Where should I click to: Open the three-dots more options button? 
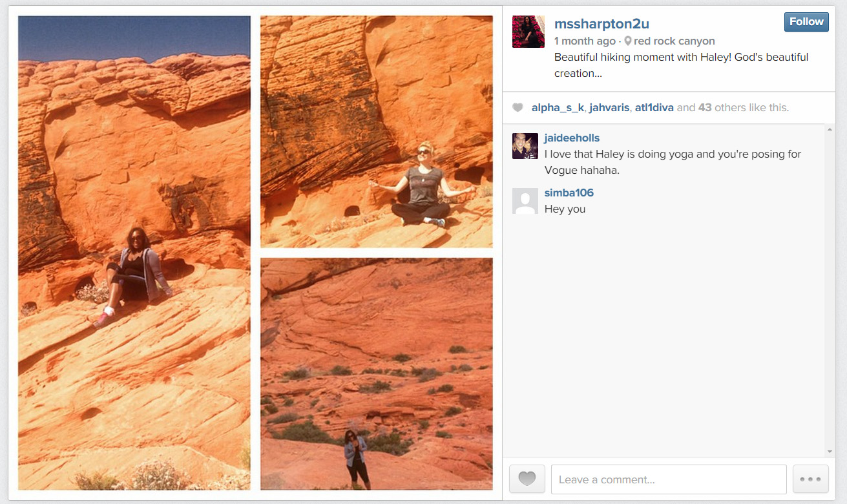(810, 479)
